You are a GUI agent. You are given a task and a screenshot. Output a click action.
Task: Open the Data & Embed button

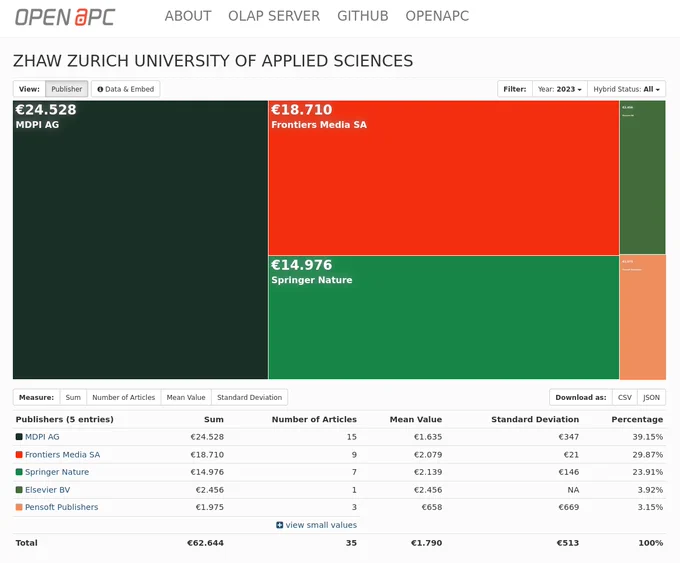tap(125, 89)
